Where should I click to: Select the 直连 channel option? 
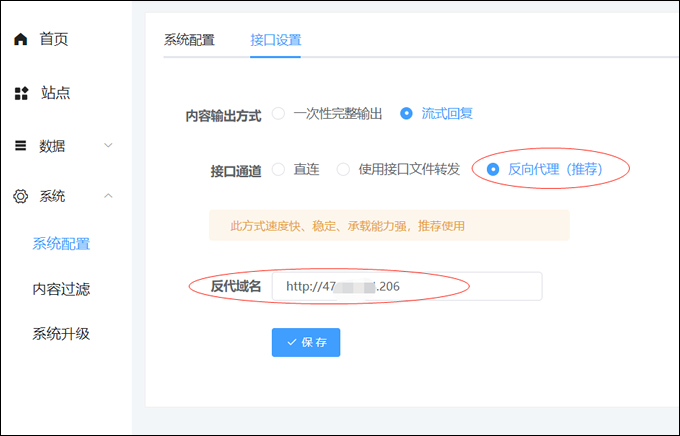click(x=278, y=170)
